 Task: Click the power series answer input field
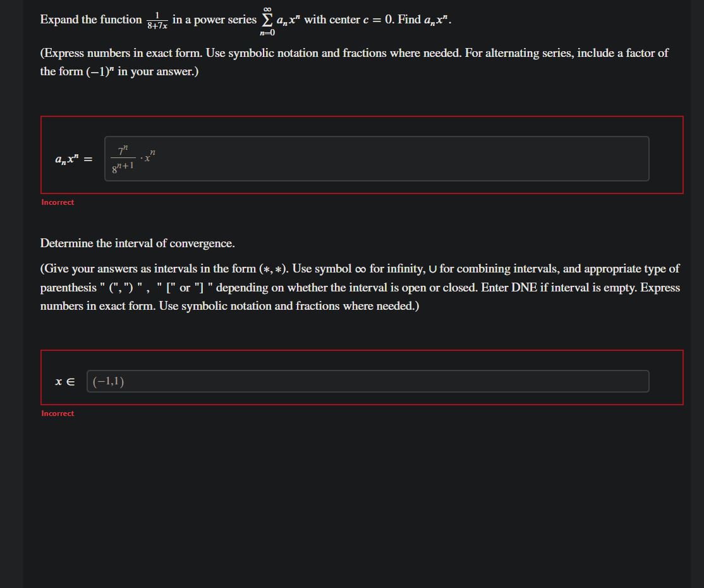[x=376, y=158]
